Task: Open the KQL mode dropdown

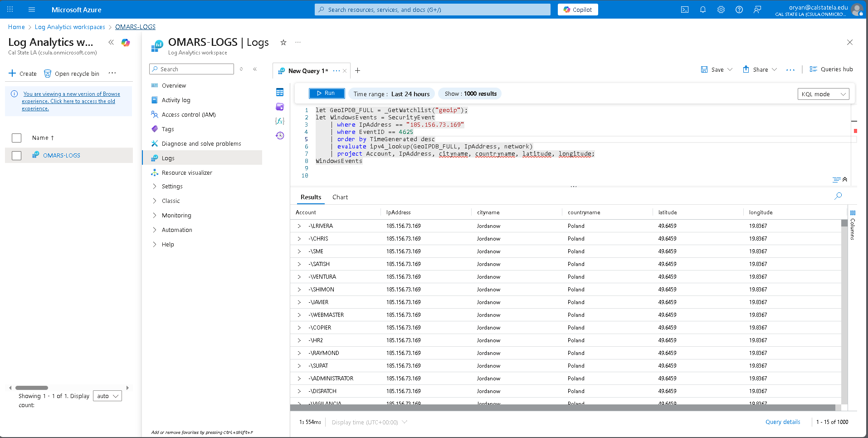Action: pyautogui.click(x=823, y=94)
